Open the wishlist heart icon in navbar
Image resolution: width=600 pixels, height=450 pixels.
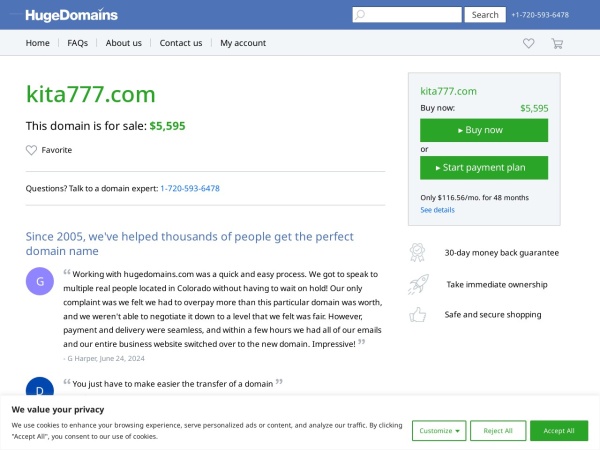pos(528,43)
